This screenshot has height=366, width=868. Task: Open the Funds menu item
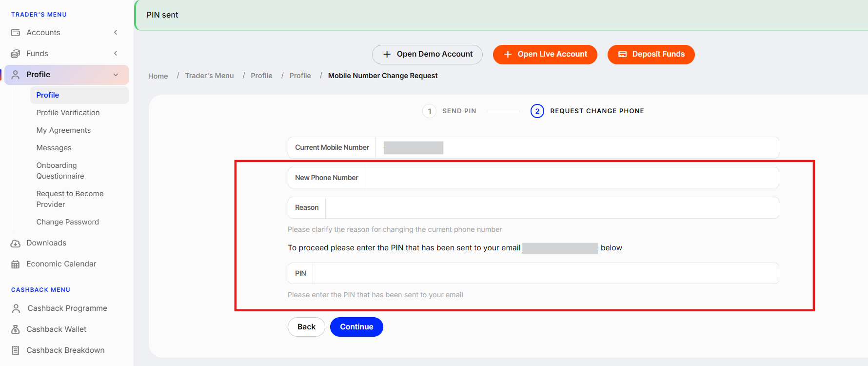(x=66, y=54)
